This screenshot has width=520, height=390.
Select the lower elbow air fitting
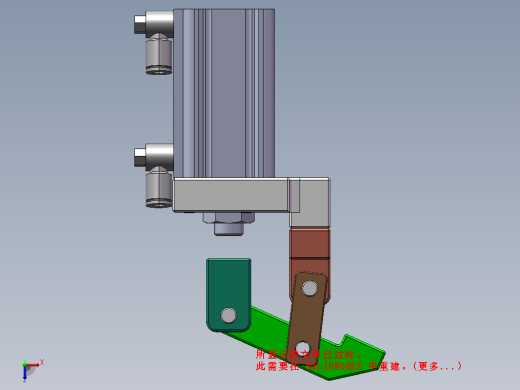154,175
